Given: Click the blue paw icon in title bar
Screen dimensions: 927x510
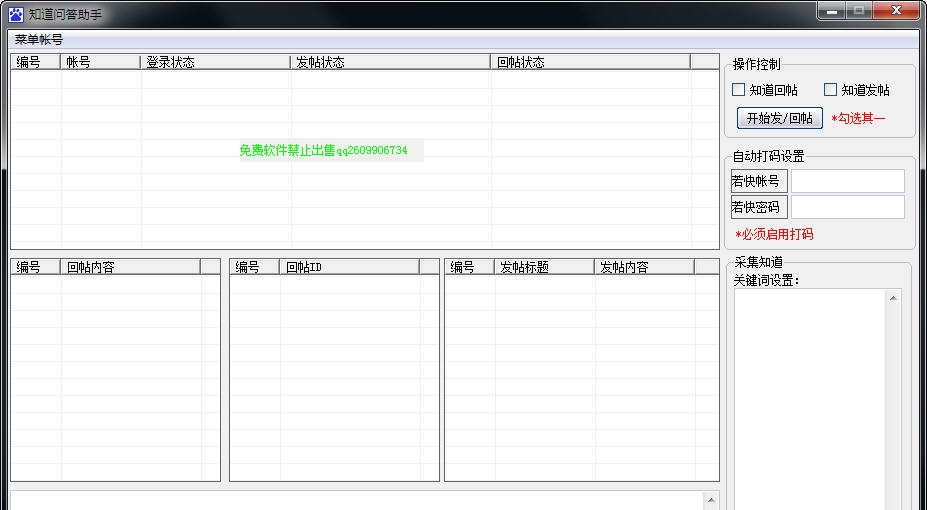Looking at the screenshot, I should pos(16,14).
